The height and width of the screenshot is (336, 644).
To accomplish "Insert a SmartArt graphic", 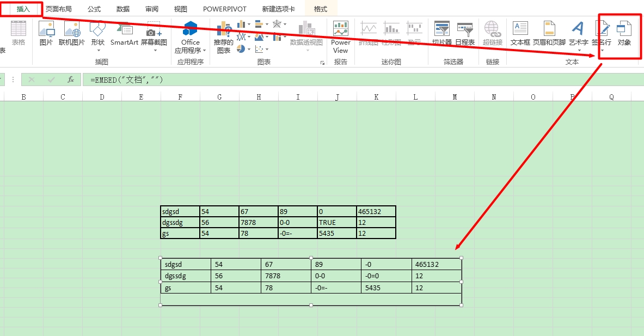I will (124, 34).
